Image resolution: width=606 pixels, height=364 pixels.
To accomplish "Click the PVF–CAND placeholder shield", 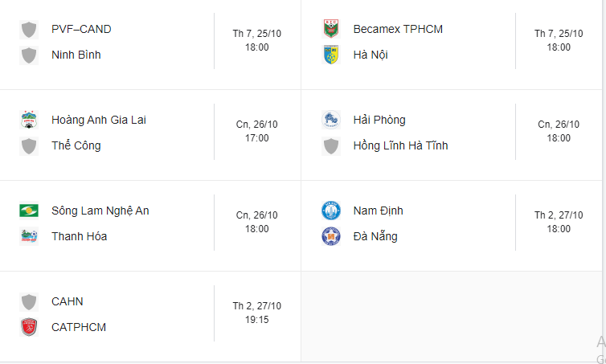I will 30,30.
